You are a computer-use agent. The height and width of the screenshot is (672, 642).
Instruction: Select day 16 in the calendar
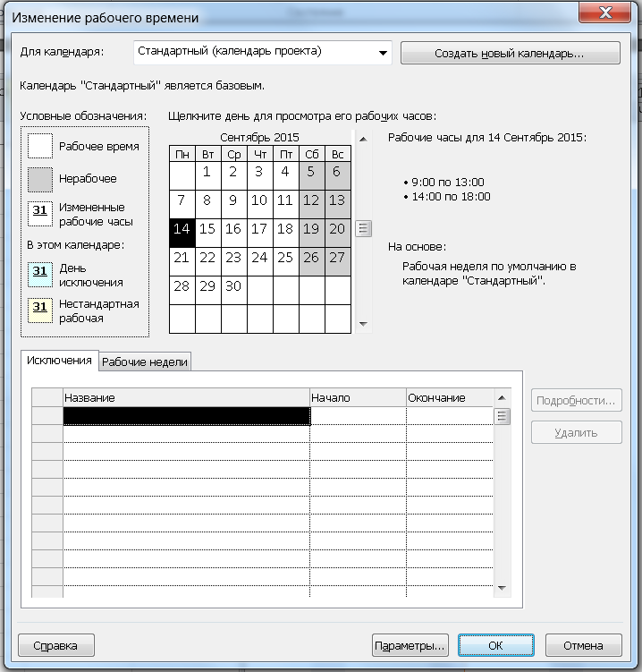pyautogui.click(x=234, y=233)
